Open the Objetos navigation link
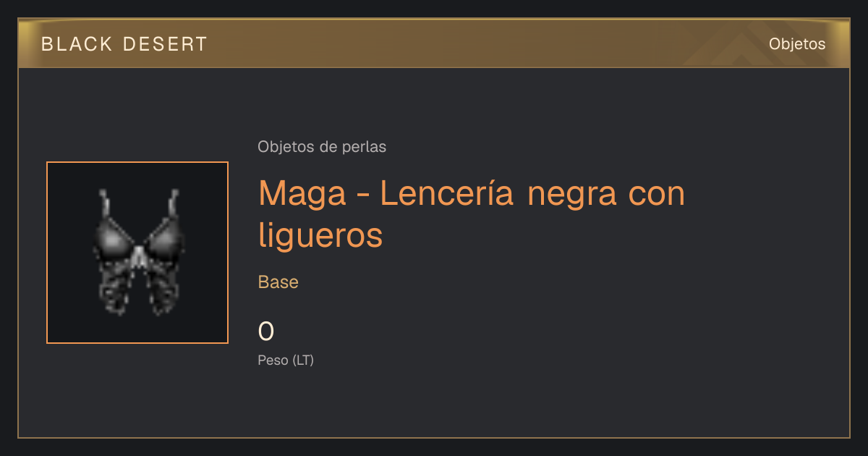 click(x=797, y=44)
